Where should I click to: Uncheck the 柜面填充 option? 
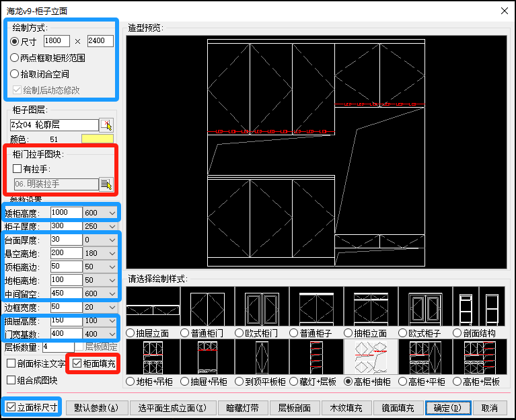pyautogui.click(x=77, y=364)
